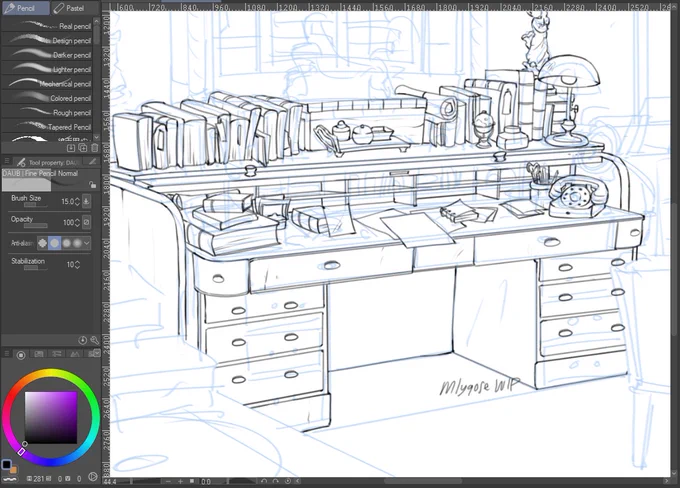Select the Colored pencil brush
The image size is (680, 488).
point(47,98)
